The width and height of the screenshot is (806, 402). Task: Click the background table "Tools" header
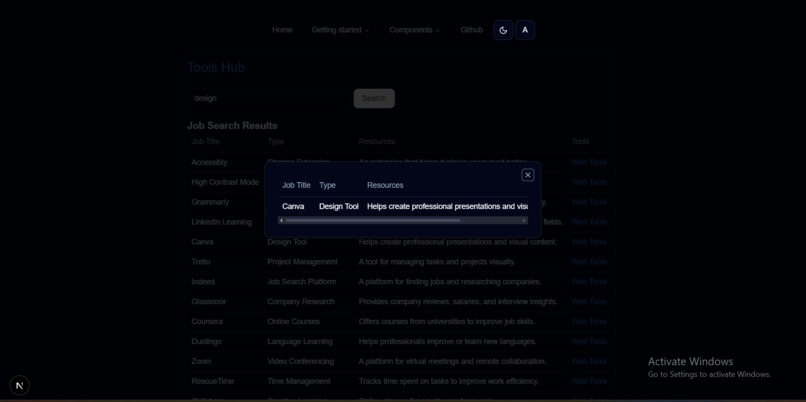point(580,141)
